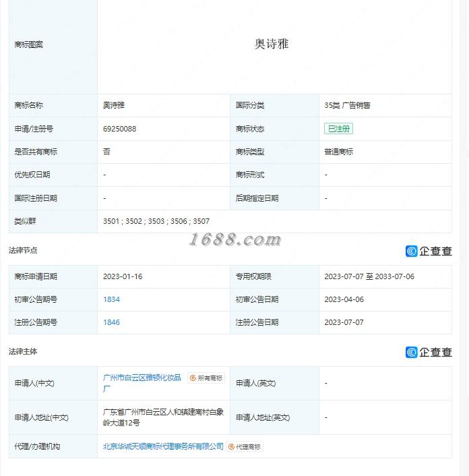Click the 已注册 status tag
The width and height of the screenshot is (469, 476).
click(x=338, y=129)
